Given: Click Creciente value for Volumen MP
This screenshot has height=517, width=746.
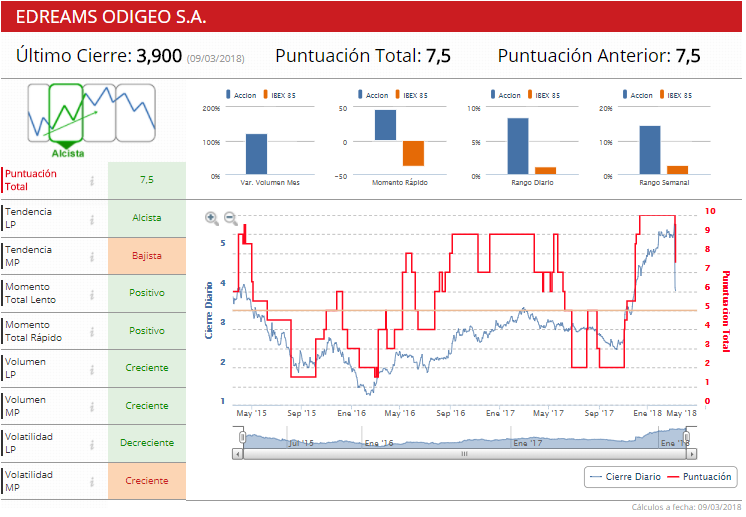Looking at the screenshot, I should coord(147,406).
